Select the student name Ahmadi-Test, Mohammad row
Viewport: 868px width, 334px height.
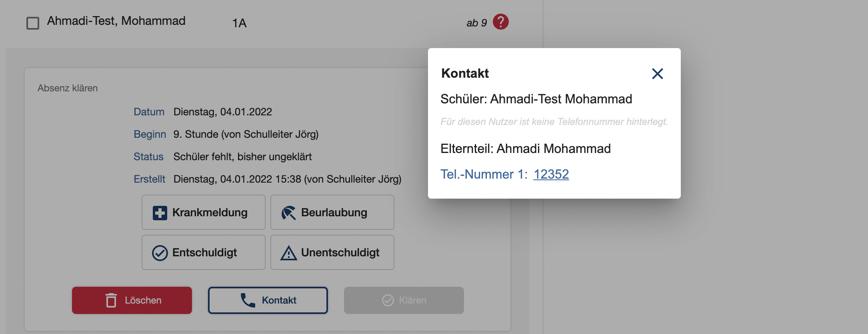(x=116, y=21)
